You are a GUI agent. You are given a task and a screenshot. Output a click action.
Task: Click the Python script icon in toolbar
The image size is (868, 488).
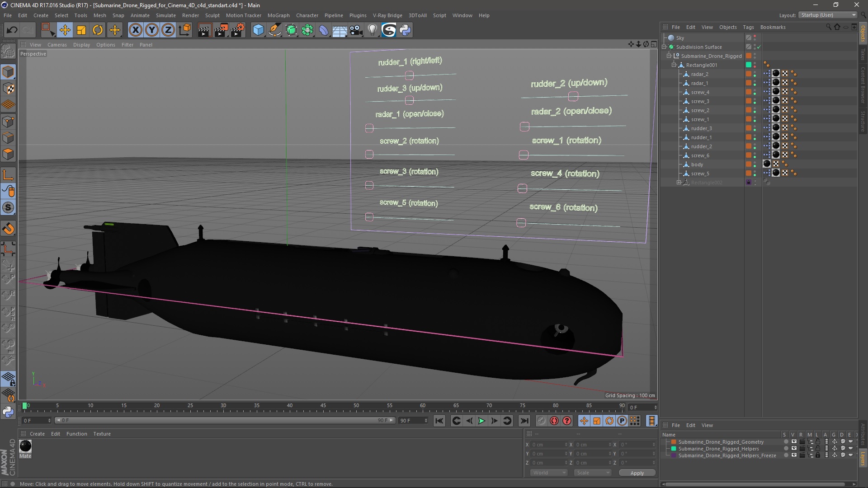coord(405,30)
